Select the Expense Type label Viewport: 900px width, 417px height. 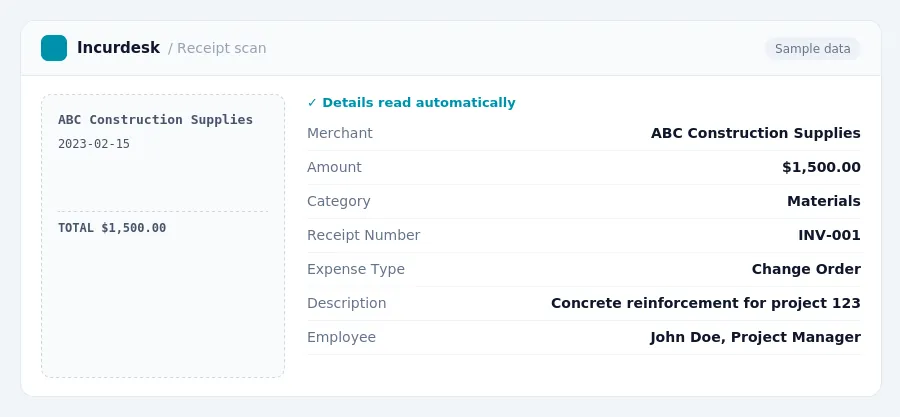pos(356,269)
